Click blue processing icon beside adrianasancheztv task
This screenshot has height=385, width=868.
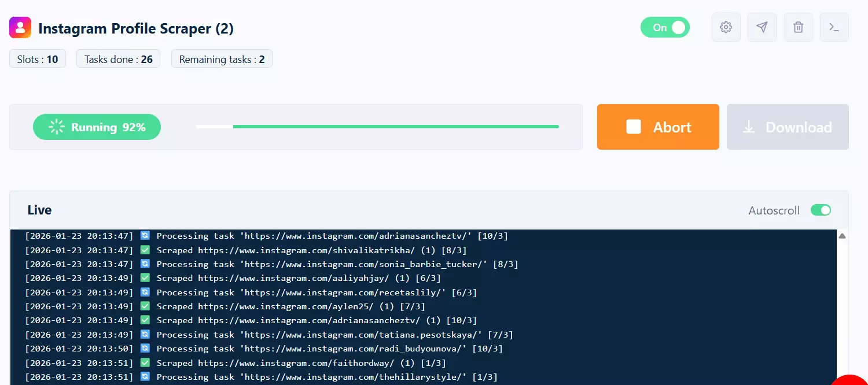click(x=145, y=236)
